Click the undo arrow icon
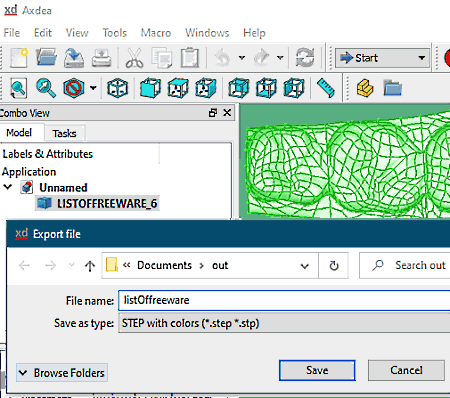This screenshot has height=398, width=450. (222, 58)
